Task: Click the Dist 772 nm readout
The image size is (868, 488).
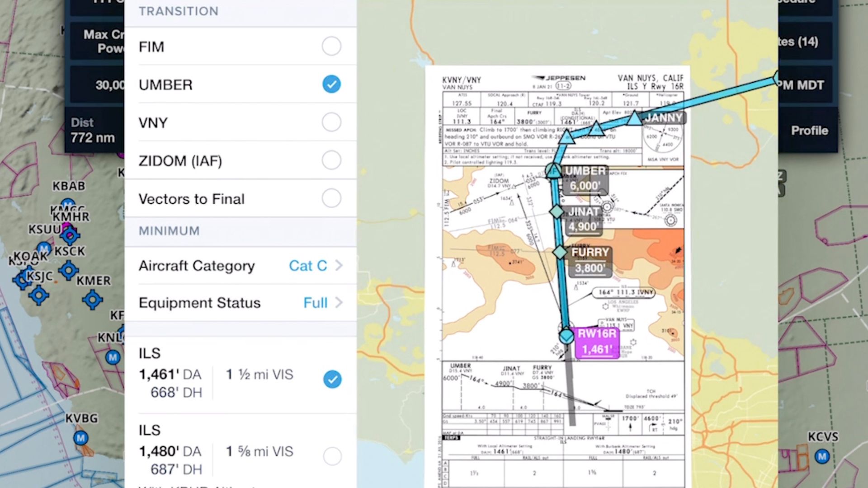Action: coord(93,131)
